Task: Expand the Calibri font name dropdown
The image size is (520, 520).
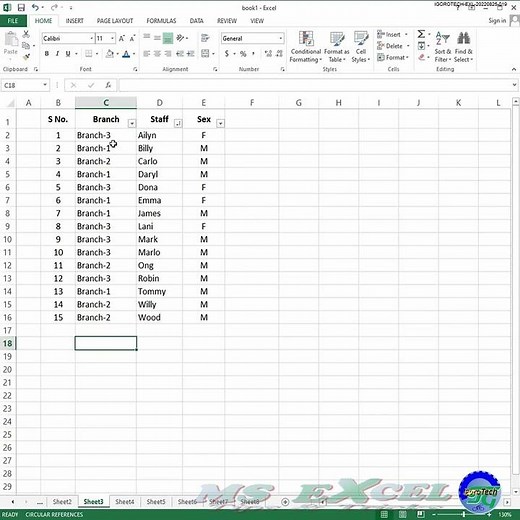Action: coord(91,38)
